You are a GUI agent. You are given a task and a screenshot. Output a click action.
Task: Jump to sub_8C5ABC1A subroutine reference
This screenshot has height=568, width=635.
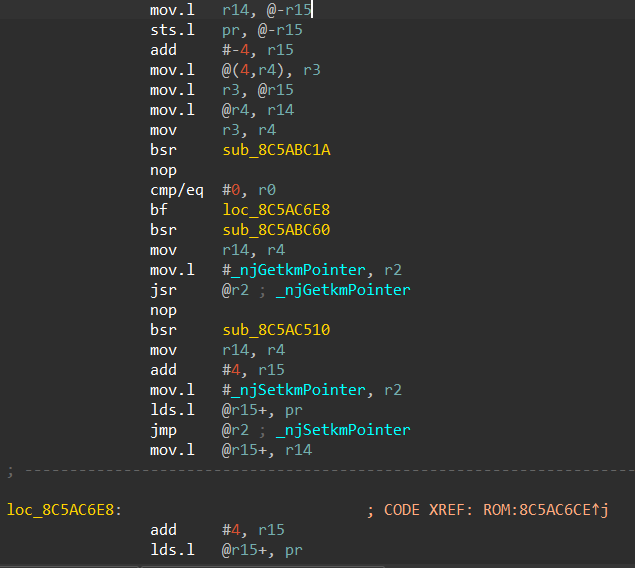tap(276, 150)
